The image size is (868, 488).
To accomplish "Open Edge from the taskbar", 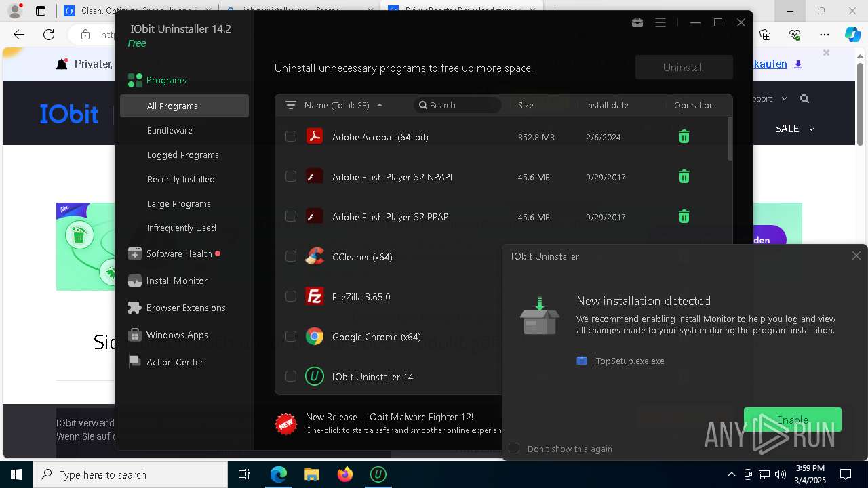I will [x=279, y=474].
